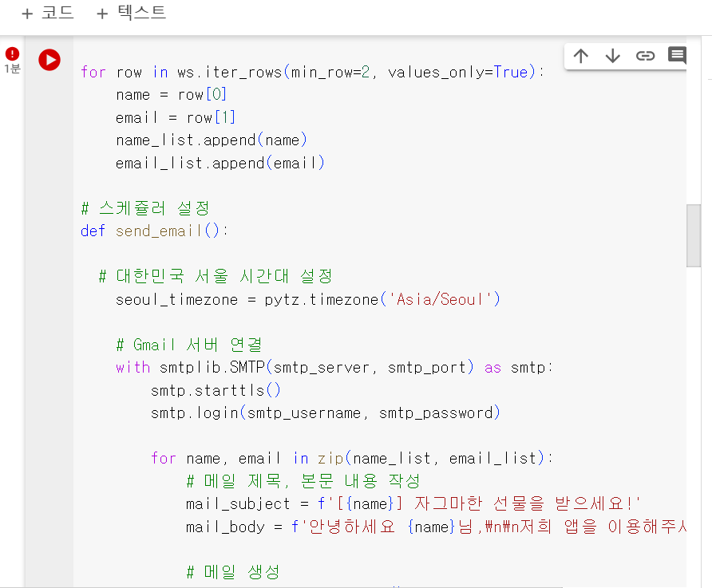This screenshot has width=712, height=588.
Task: Copy link to cell icon
Action: tap(645, 56)
